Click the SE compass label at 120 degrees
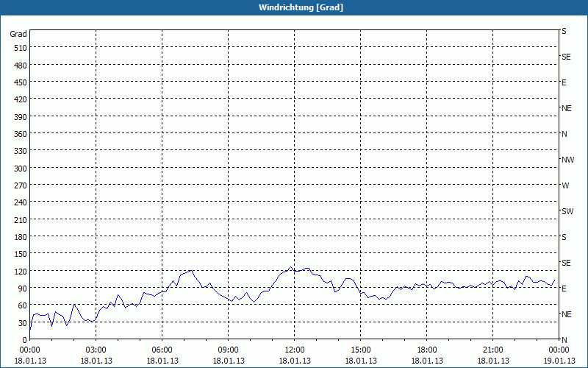 tap(566, 263)
